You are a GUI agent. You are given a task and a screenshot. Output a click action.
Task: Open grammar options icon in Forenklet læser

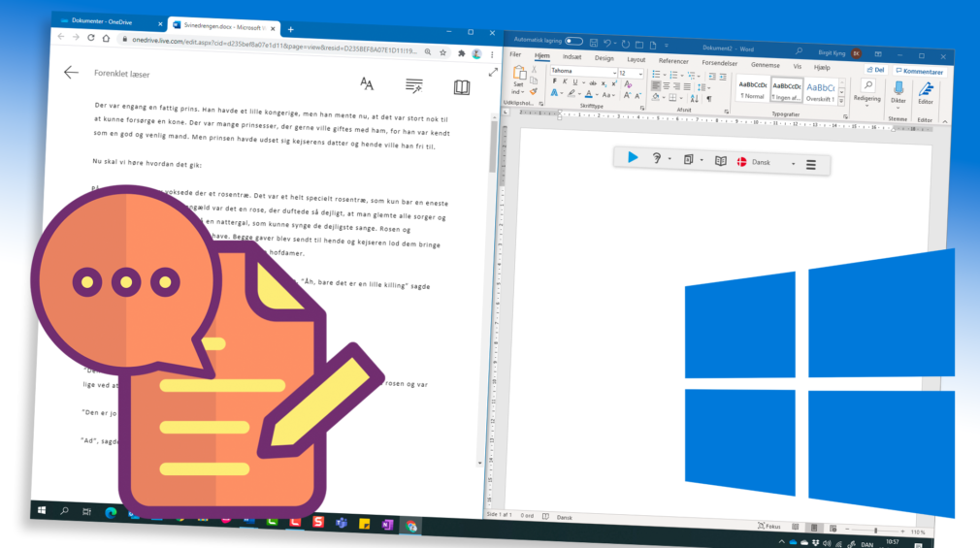(413, 85)
